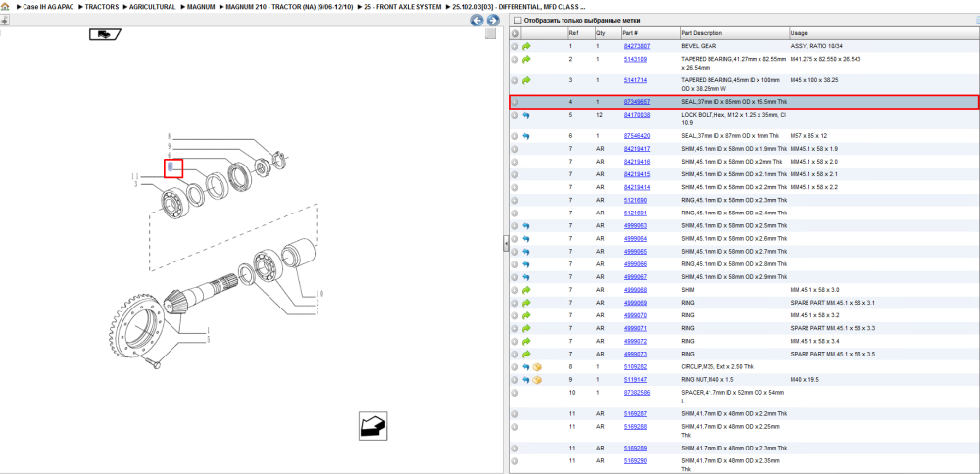Open TRACTORS breadcrumb level
This screenshot has height=474, width=980.
coord(102,6)
